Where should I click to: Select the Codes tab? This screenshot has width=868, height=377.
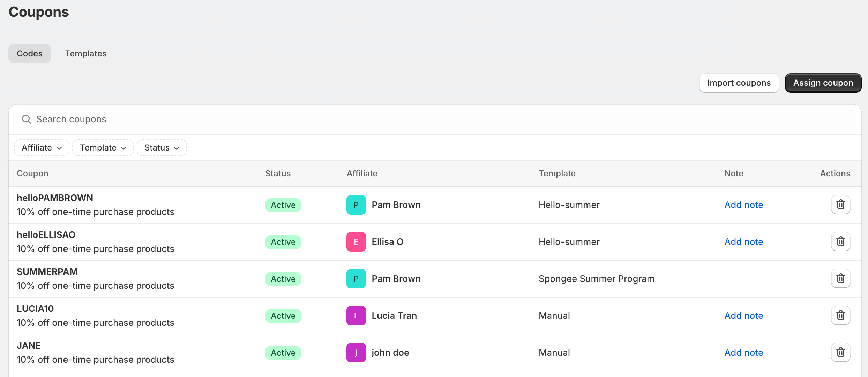tap(30, 54)
